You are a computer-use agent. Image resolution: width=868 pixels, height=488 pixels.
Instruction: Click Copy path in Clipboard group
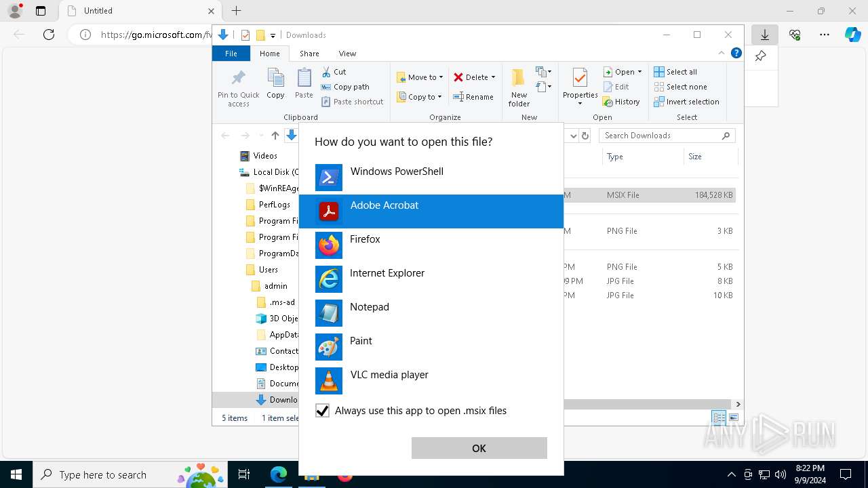tap(345, 87)
